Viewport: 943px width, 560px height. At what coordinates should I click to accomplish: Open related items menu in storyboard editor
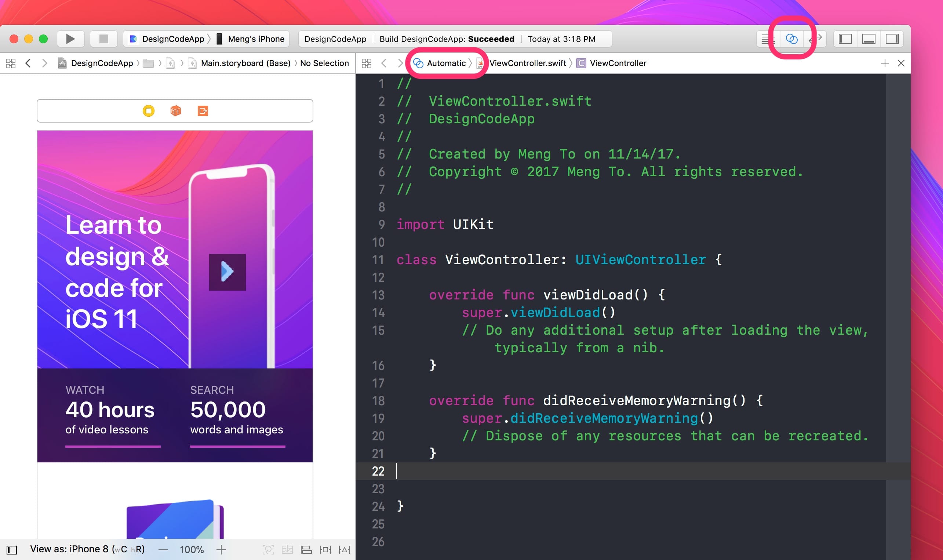click(x=11, y=63)
